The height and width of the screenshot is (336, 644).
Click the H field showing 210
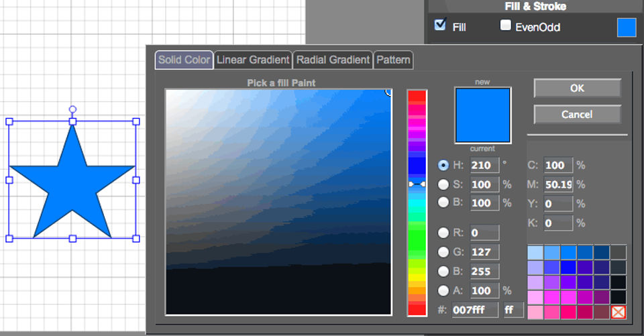(x=484, y=165)
